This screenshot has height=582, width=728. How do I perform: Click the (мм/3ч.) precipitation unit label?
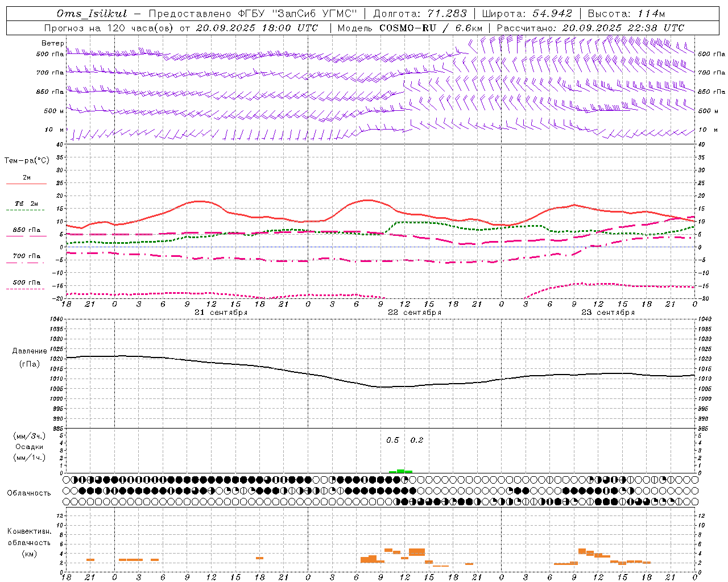click(x=30, y=436)
